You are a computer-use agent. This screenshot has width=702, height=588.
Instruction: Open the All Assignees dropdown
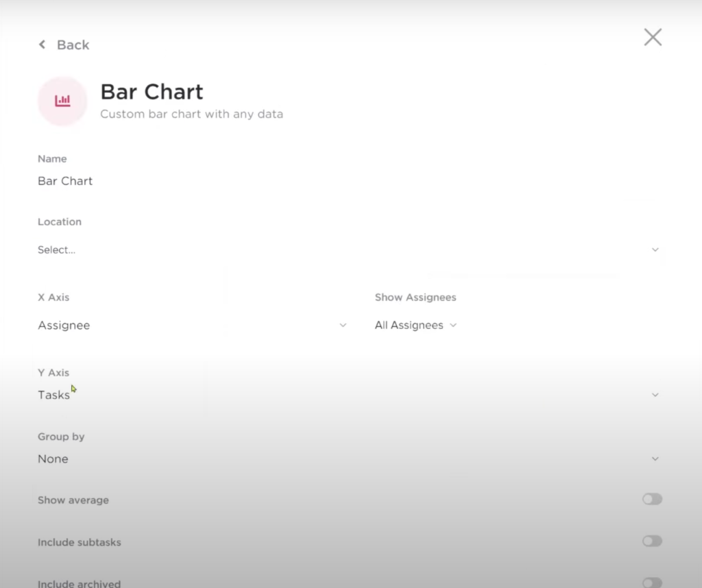(415, 325)
